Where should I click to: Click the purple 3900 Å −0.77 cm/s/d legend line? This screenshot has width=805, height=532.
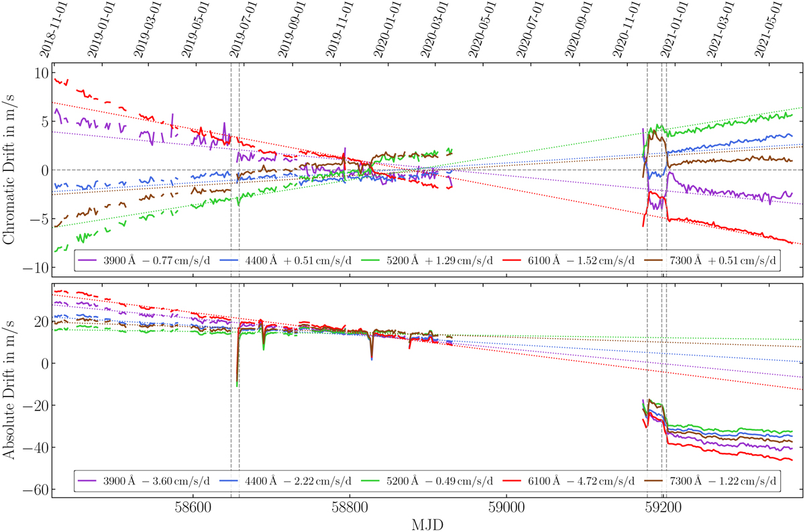(x=89, y=260)
